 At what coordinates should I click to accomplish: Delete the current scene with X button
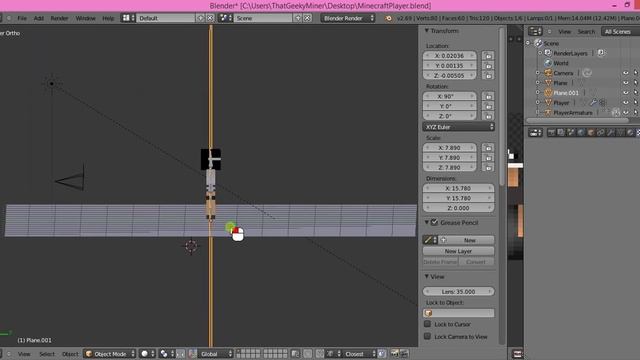tap(307, 18)
